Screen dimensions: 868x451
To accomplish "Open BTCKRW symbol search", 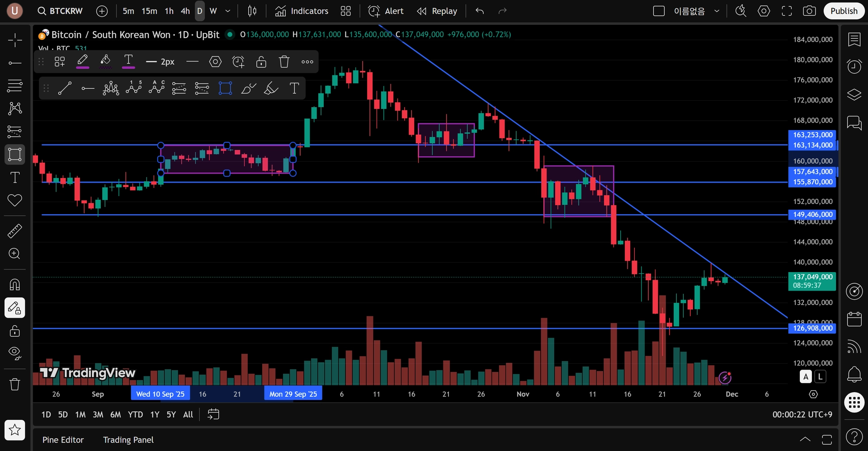I will tap(60, 11).
